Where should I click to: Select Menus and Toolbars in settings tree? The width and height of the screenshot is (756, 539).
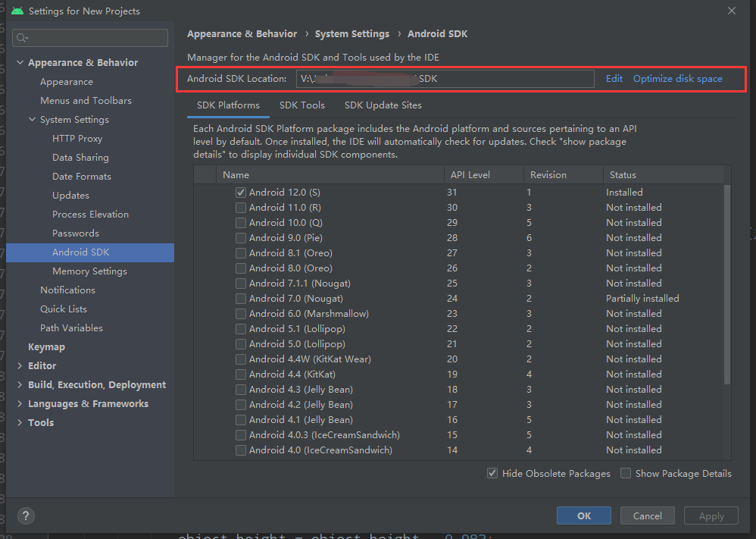pyautogui.click(x=86, y=100)
